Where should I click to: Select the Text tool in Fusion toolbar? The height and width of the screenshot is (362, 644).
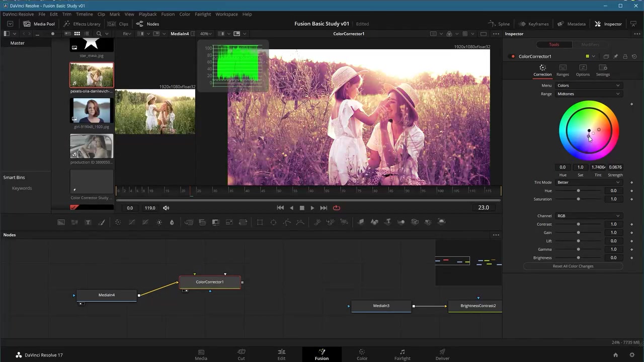coord(88,222)
